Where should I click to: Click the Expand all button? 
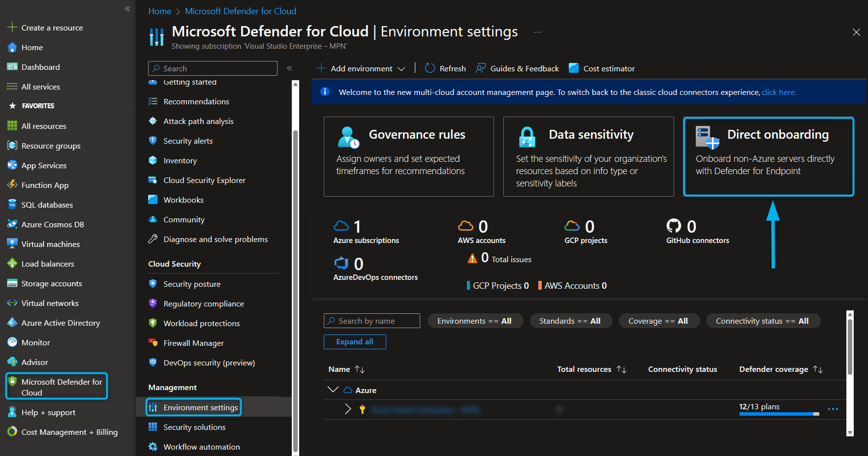354,341
